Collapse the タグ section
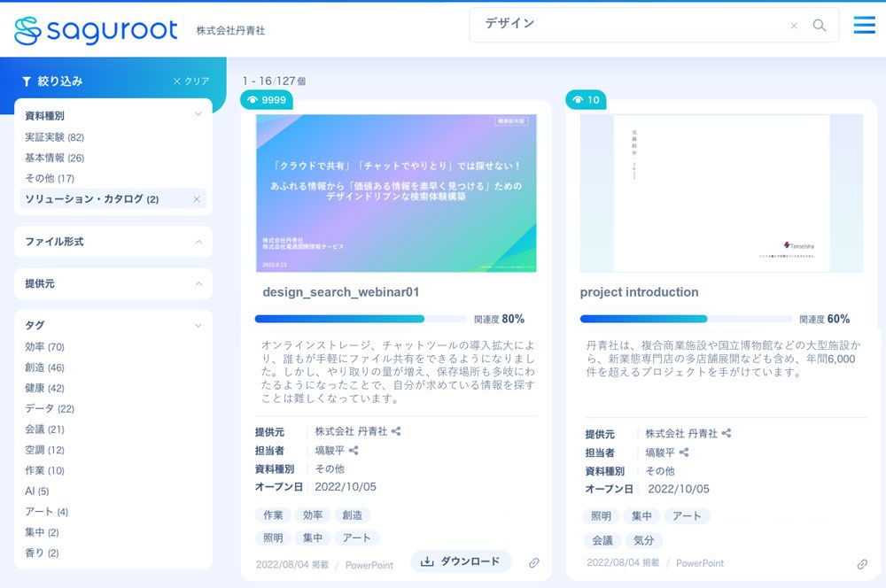Image resolution: width=886 pixels, height=588 pixels. (x=198, y=326)
